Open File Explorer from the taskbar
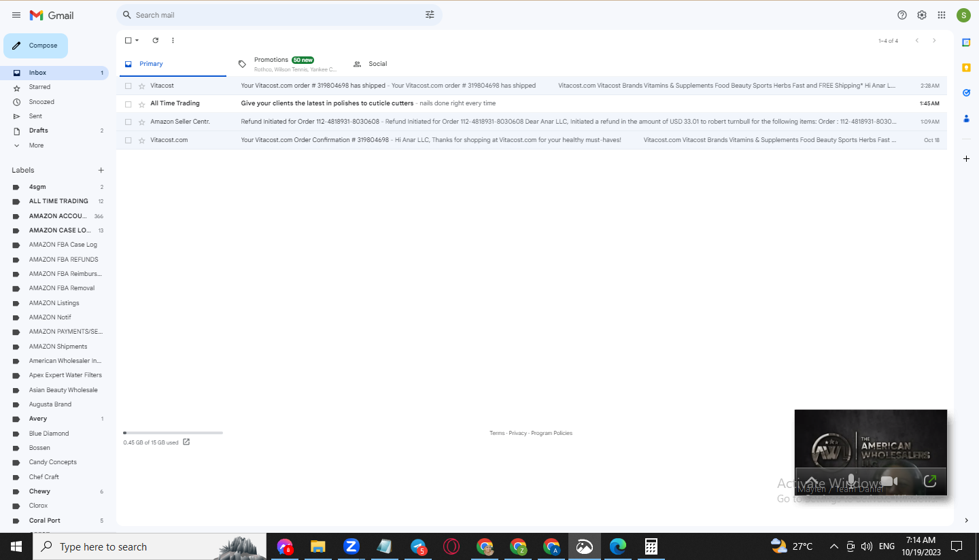 click(317, 546)
